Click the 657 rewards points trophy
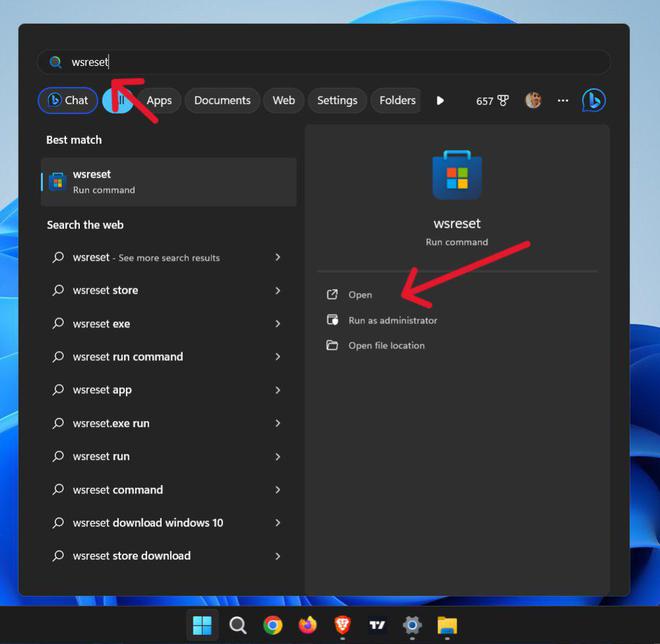The image size is (660, 644). tap(492, 101)
